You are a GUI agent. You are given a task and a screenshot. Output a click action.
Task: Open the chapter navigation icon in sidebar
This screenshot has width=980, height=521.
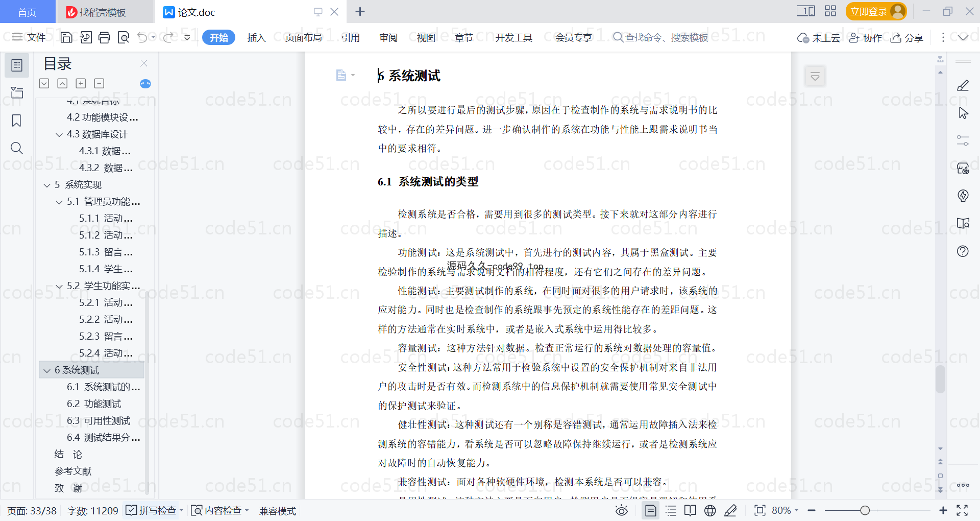pyautogui.click(x=17, y=92)
